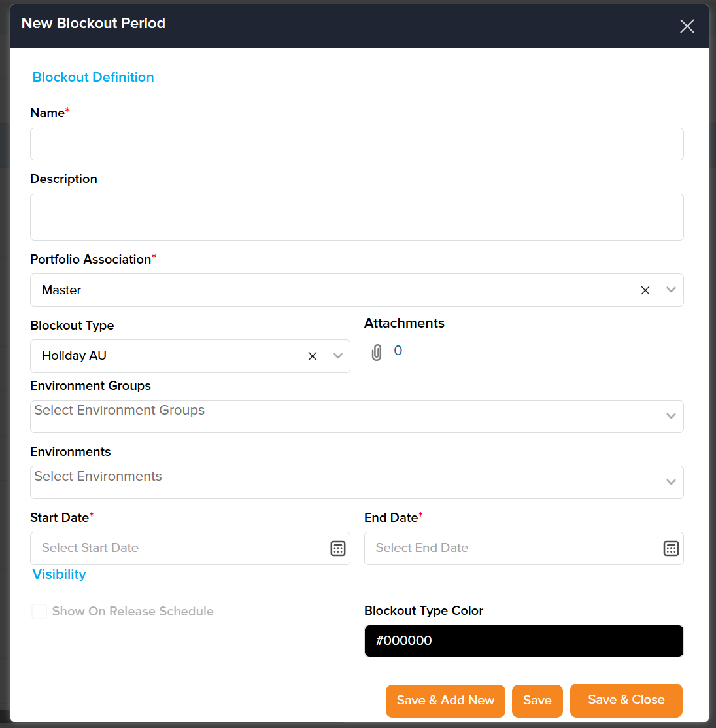Open the Environment Groups dropdown
716x728 pixels.
[x=671, y=416]
